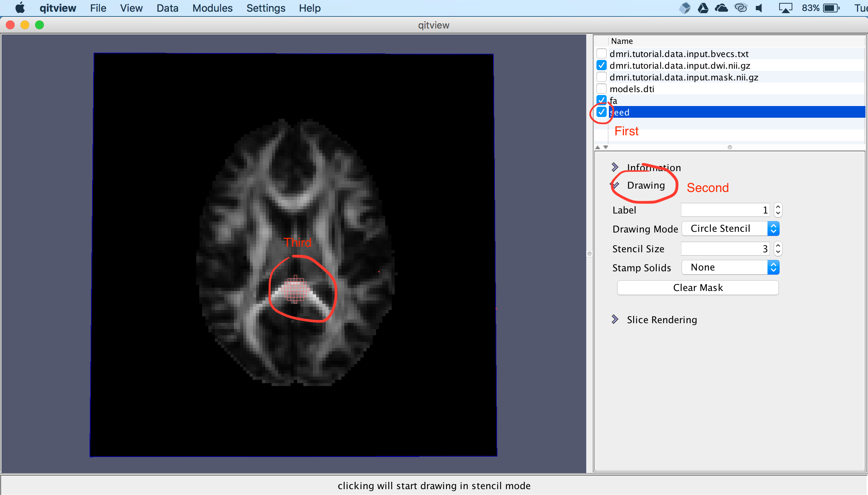Click the cloud sync status icon
868x495 pixels.
(x=721, y=8)
